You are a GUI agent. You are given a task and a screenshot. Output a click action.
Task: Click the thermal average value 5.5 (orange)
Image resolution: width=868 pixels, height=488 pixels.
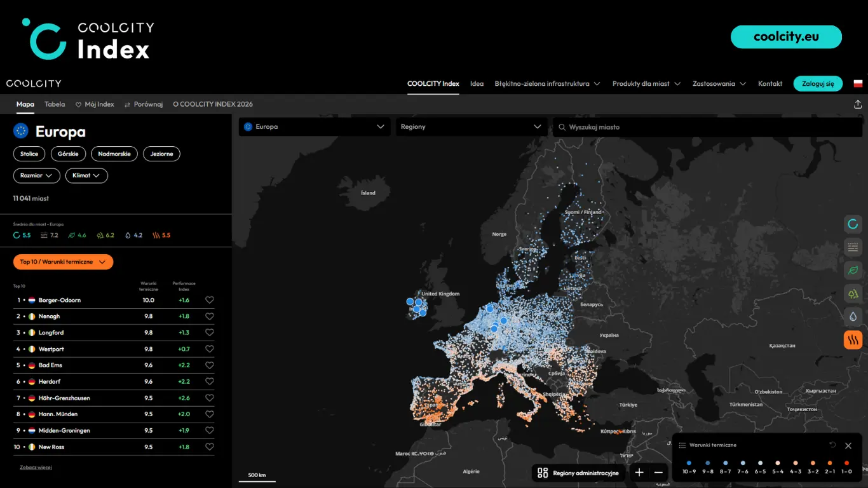[161, 235]
